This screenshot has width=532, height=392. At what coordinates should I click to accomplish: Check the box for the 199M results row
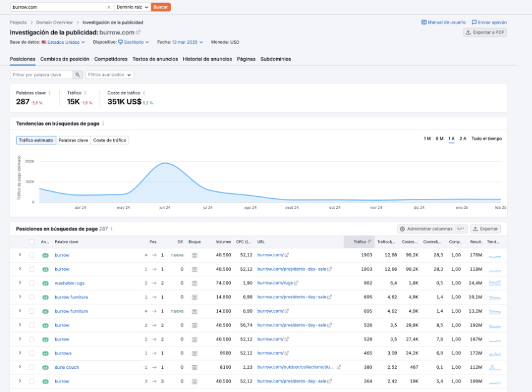click(x=31, y=381)
